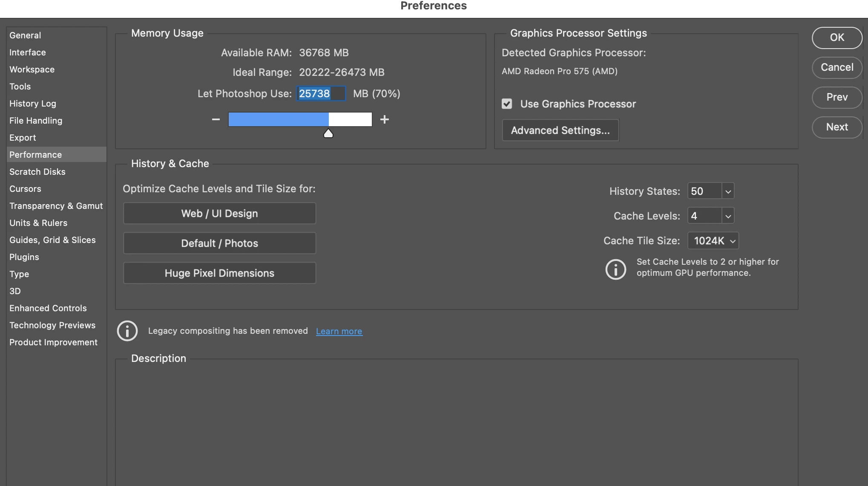
Task: Switch to Scratch Disks preferences
Action: (37, 172)
